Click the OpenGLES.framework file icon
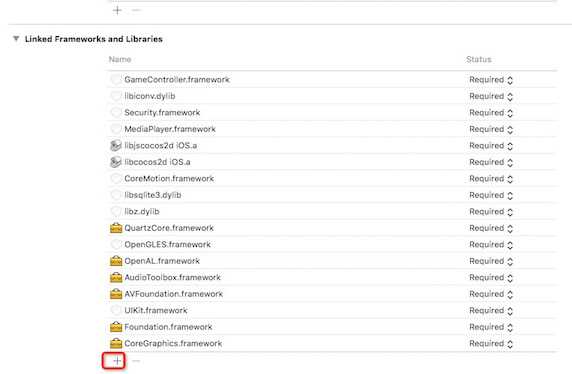Viewport: 572px width, 374px height. click(x=116, y=244)
